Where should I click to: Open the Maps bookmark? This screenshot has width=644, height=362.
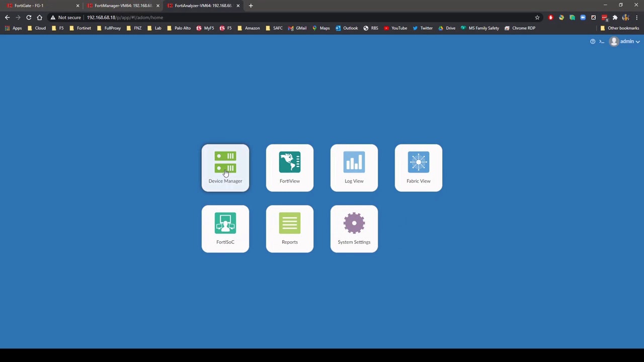pyautogui.click(x=321, y=28)
